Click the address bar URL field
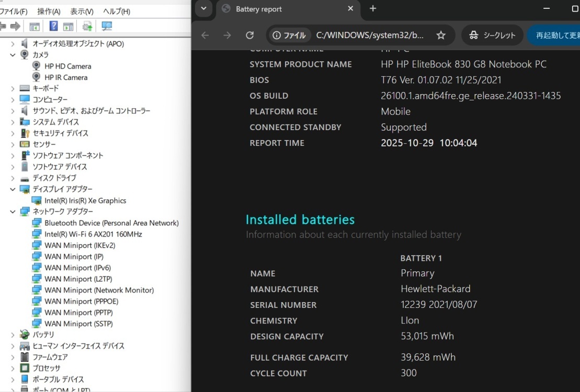 click(369, 35)
